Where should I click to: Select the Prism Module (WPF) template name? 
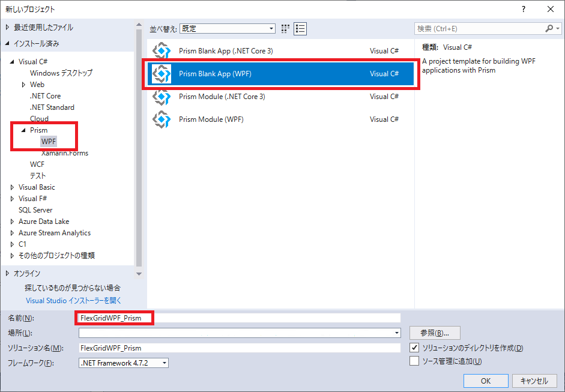click(211, 119)
